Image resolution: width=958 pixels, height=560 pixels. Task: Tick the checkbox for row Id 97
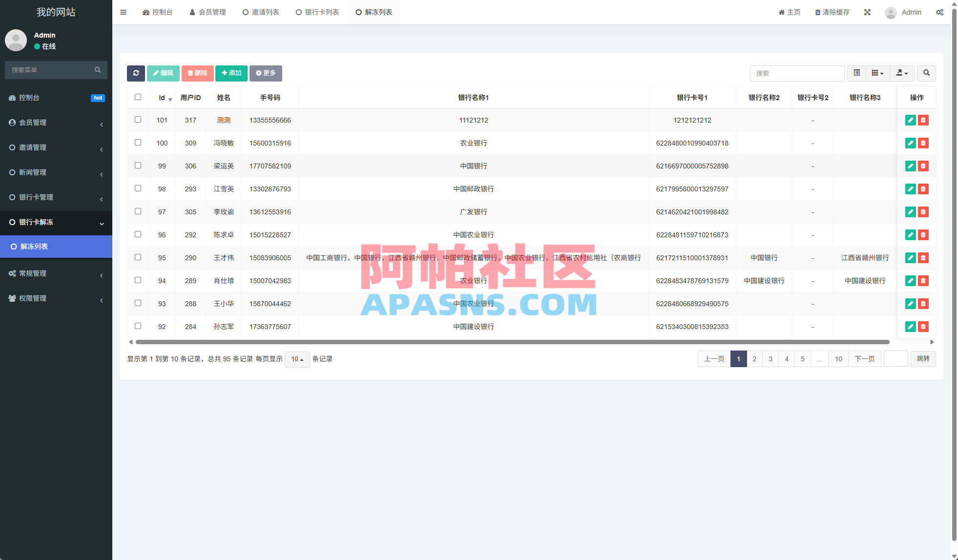138,211
